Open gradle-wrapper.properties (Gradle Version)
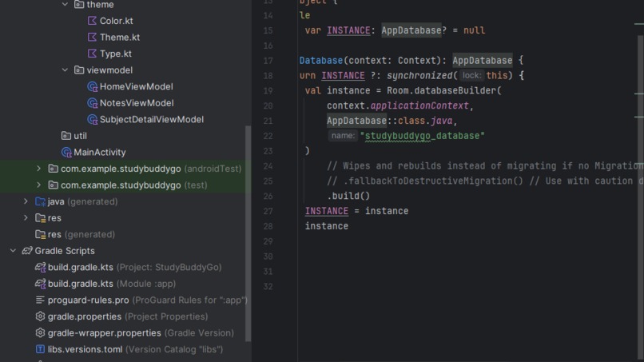Viewport: 644px width, 362px height. (x=141, y=332)
